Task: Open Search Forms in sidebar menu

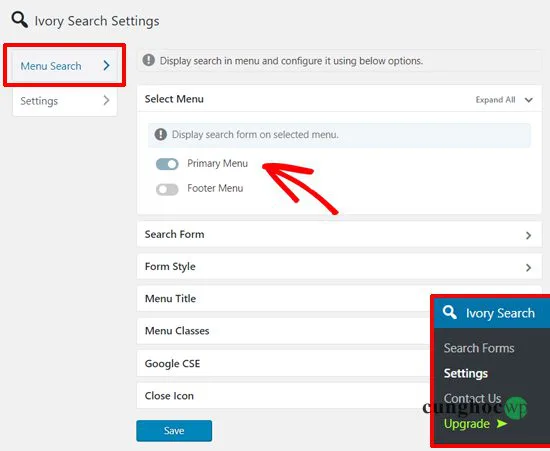Action: point(479,348)
